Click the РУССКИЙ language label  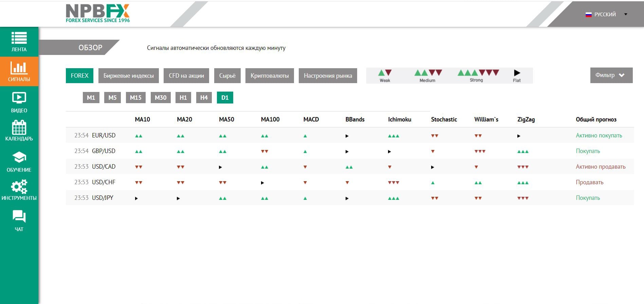tap(605, 14)
